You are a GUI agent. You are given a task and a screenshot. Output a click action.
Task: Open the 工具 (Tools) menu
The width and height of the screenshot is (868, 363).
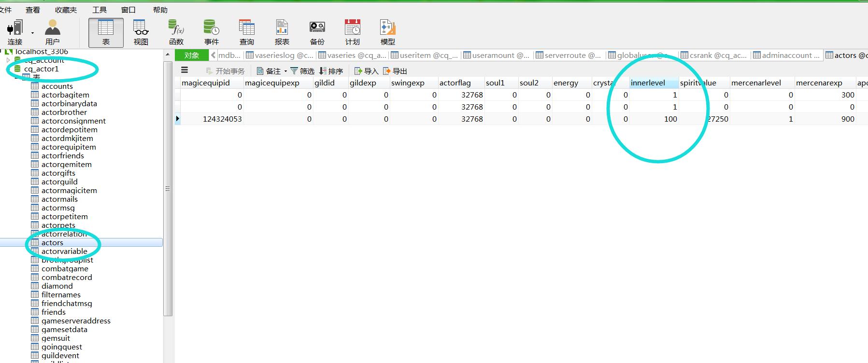point(99,10)
